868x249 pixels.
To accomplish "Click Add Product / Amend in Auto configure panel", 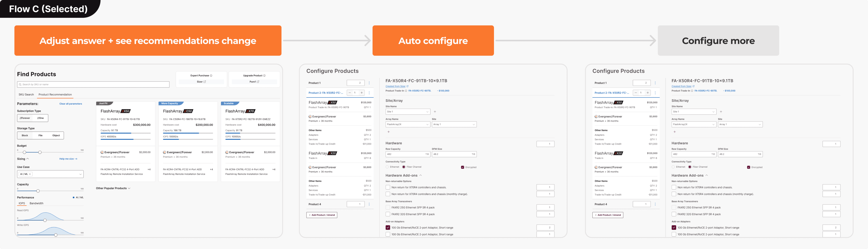I will coord(321,215).
